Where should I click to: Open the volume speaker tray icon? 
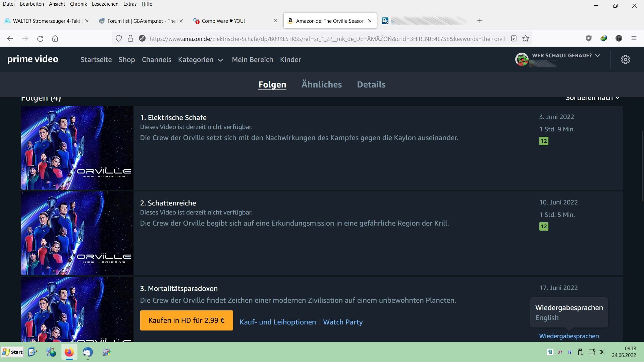(601, 352)
